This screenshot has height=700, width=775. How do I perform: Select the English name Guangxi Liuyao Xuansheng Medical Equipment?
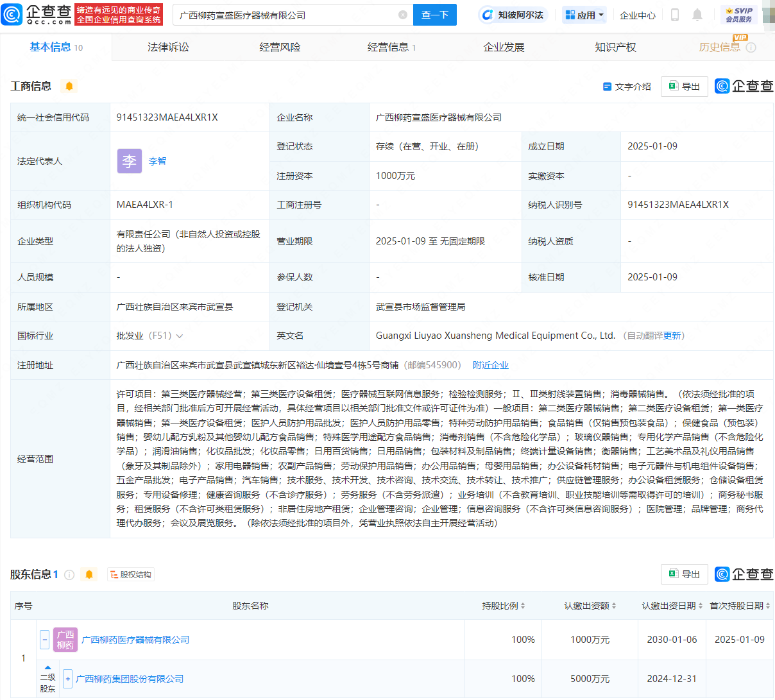click(496, 336)
